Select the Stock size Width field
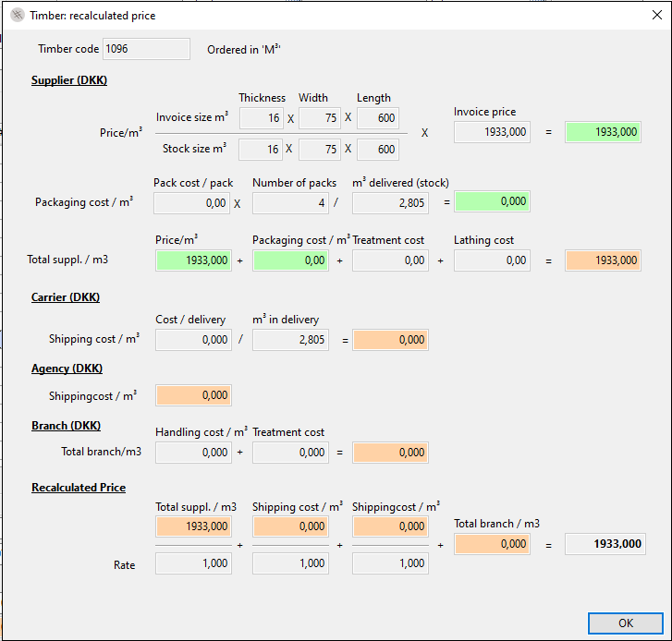Image resolution: width=672 pixels, height=641 pixels. (x=319, y=149)
